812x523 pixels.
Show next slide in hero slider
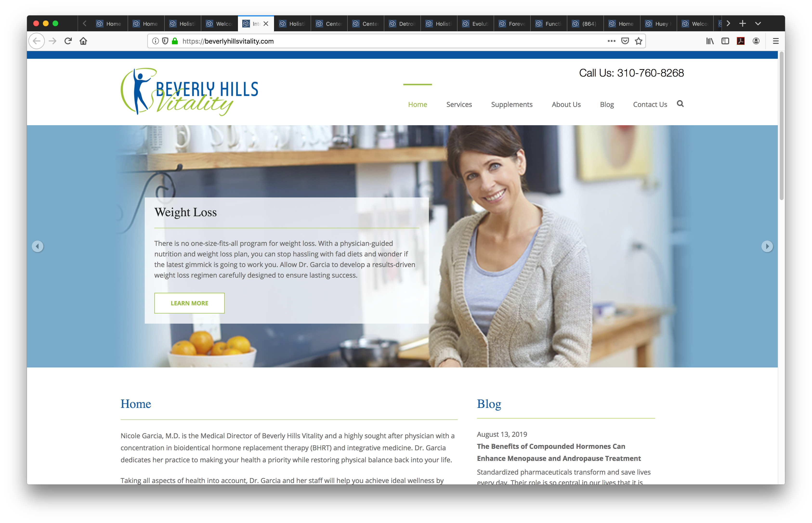(x=767, y=246)
